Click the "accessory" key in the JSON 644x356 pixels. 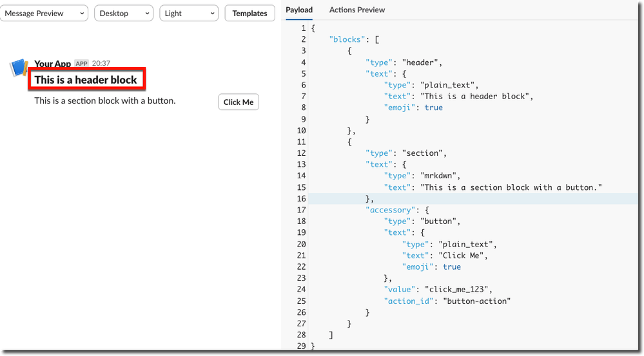point(389,210)
